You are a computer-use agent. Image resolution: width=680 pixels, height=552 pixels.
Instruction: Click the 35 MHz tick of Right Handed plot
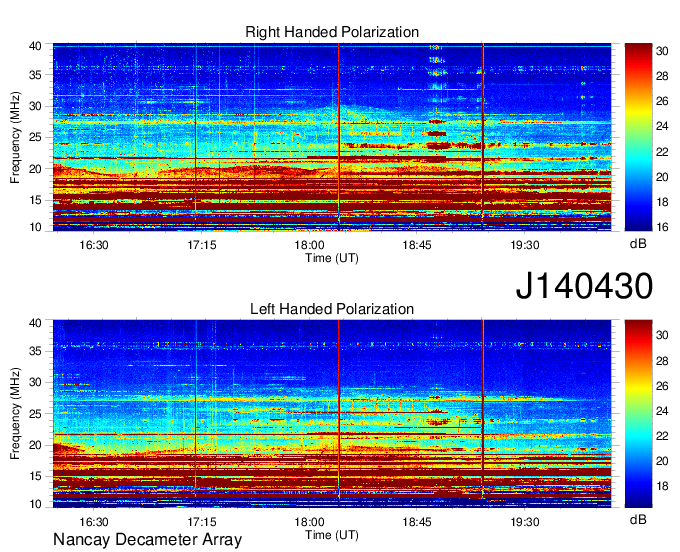pyautogui.click(x=35, y=75)
